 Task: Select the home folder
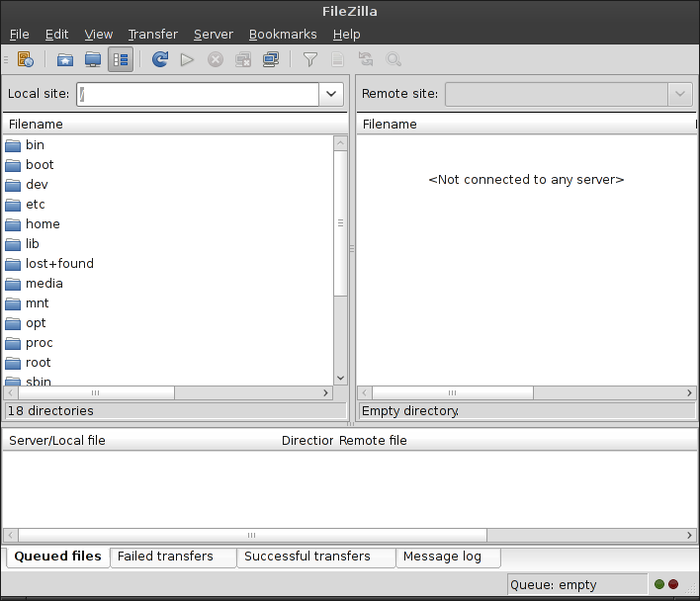[43, 224]
